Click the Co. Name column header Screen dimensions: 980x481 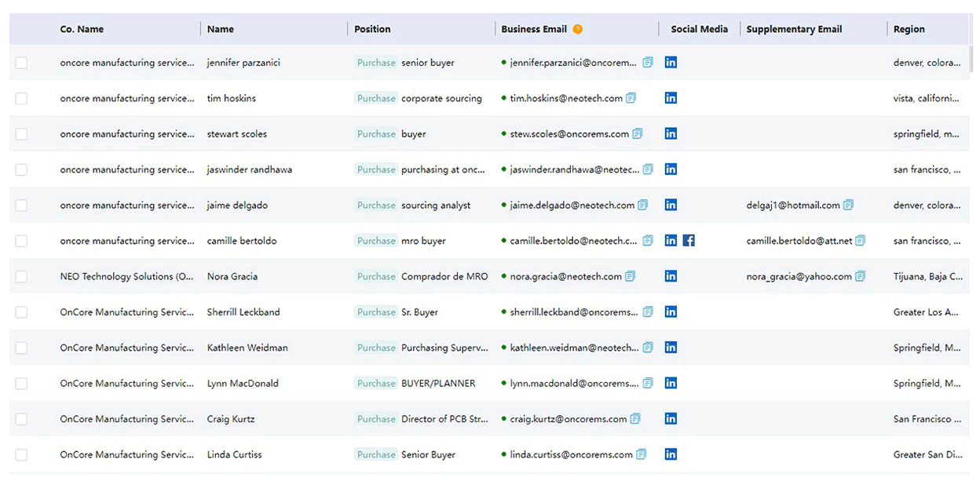(82, 29)
